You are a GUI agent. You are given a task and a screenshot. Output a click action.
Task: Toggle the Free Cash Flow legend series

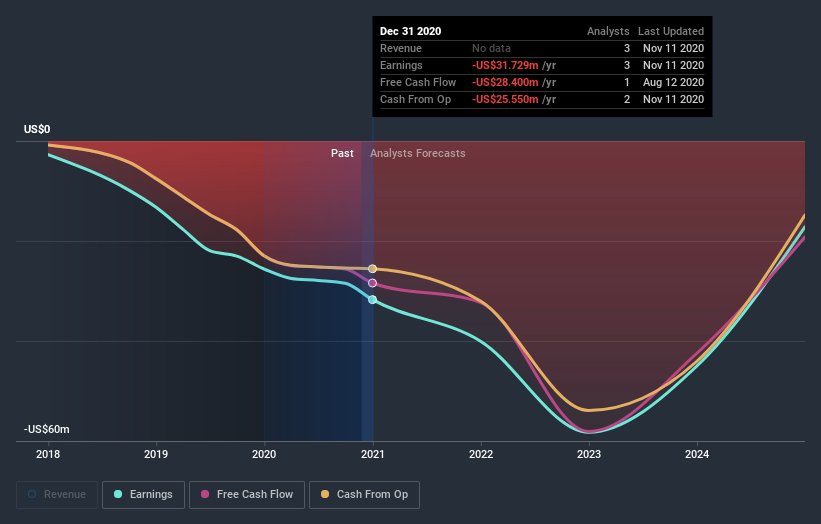click(247, 495)
